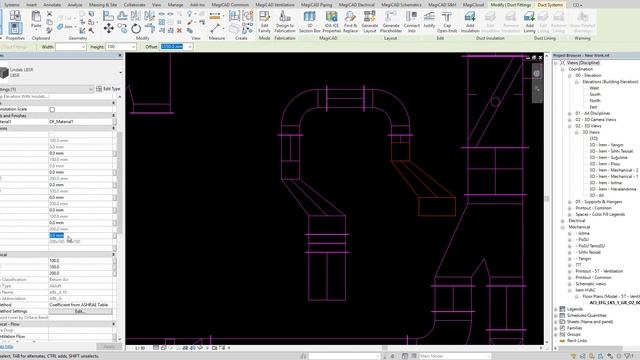The image size is (640, 360).
Task: Open the {3D} view in browser
Action: (593, 139)
